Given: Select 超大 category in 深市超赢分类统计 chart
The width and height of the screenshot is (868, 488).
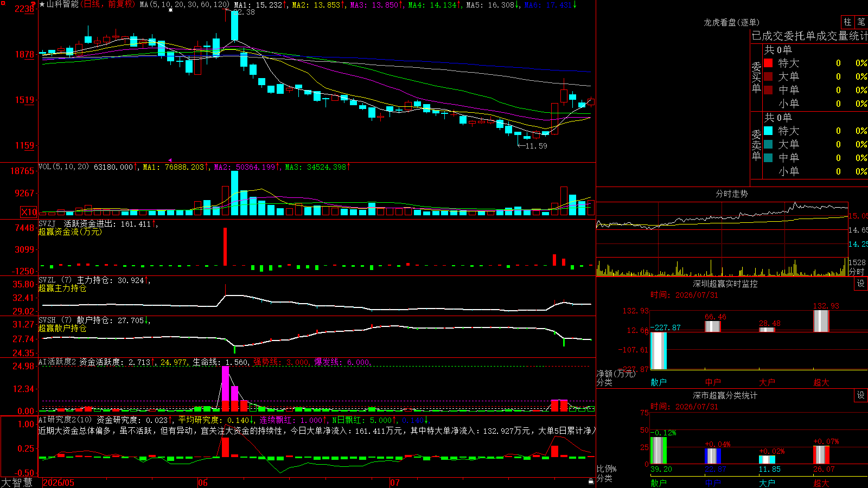Looking at the screenshot, I should point(821,483).
